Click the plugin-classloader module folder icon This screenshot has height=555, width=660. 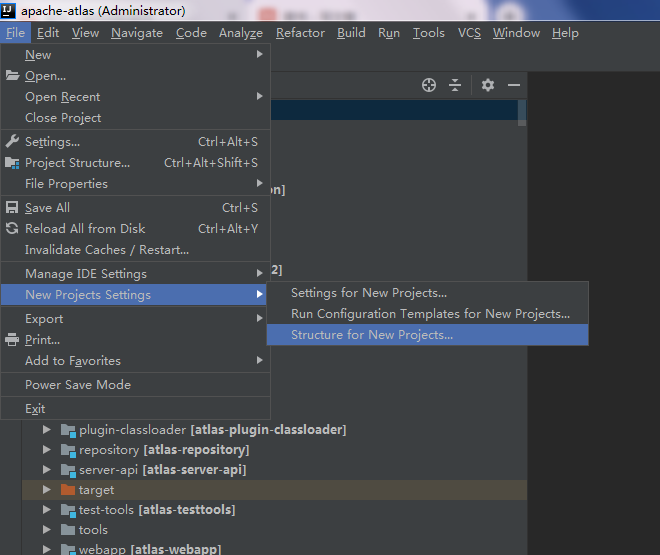click(68, 430)
